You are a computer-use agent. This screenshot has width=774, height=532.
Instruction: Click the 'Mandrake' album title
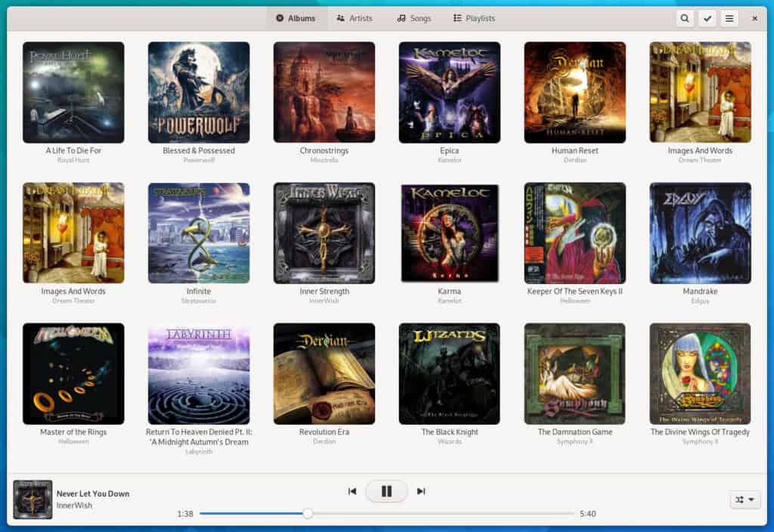[701, 291]
